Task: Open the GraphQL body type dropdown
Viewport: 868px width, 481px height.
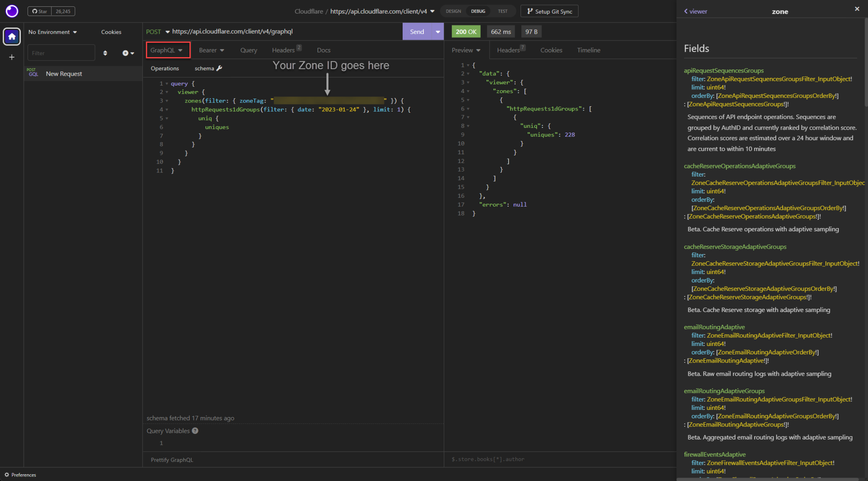Action: pyautogui.click(x=167, y=50)
